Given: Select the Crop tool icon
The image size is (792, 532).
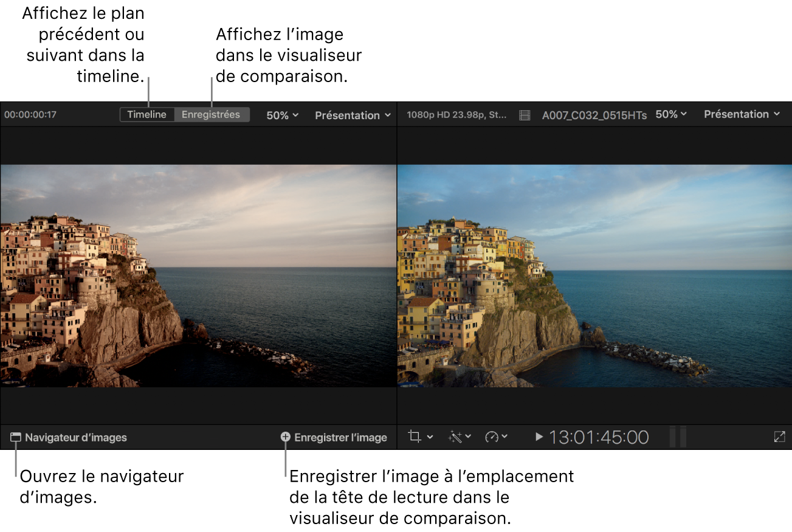Looking at the screenshot, I should point(415,437).
